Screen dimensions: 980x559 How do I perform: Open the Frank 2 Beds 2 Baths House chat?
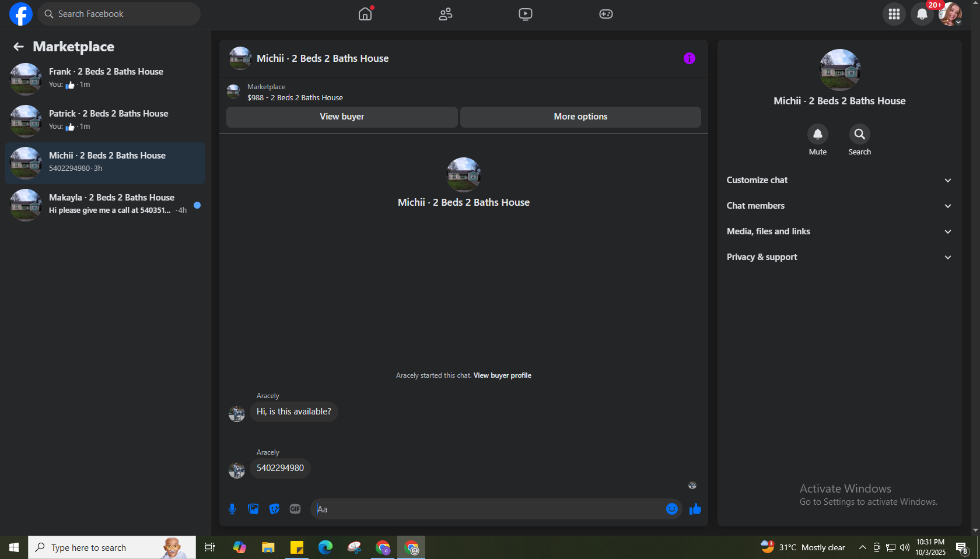(x=105, y=79)
